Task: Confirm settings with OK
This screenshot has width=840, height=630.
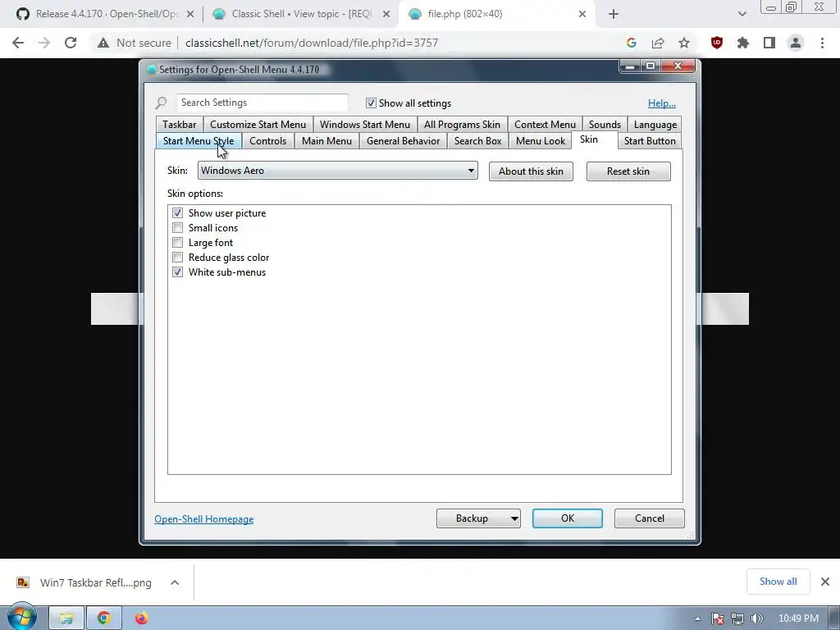Action: [x=568, y=518]
